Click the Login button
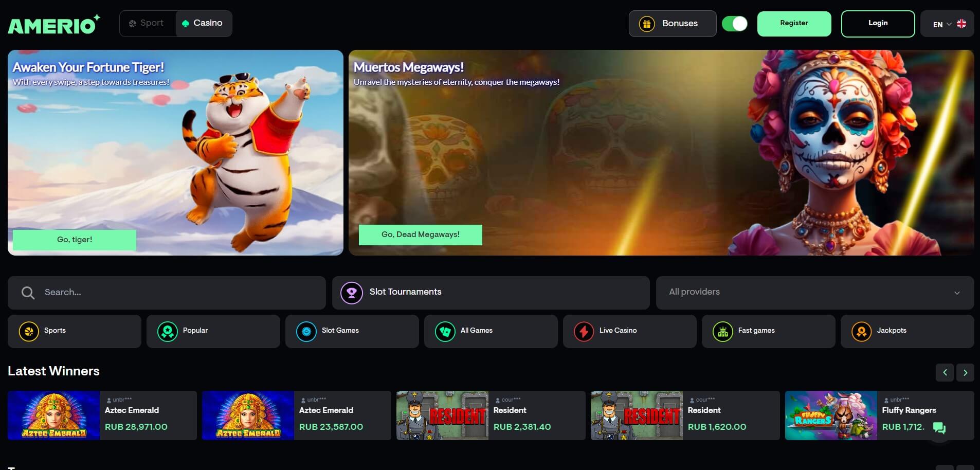The height and width of the screenshot is (470, 980). tap(878, 24)
